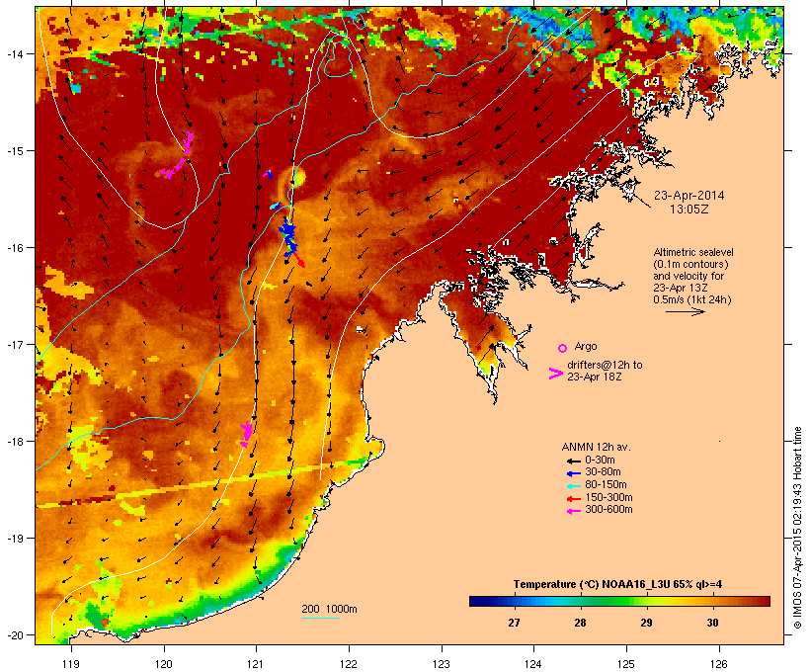Click the 80-150m depth label
Image resolution: width=810 pixels, height=672 pixels.
pyautogui.click(x=606, y=485)
